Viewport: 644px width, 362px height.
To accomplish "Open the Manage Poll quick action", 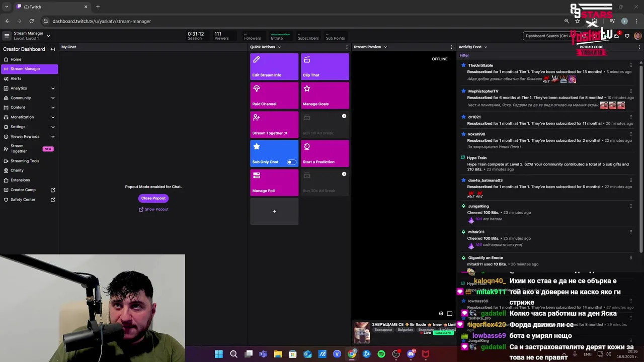I will click(x=274, y=183).
